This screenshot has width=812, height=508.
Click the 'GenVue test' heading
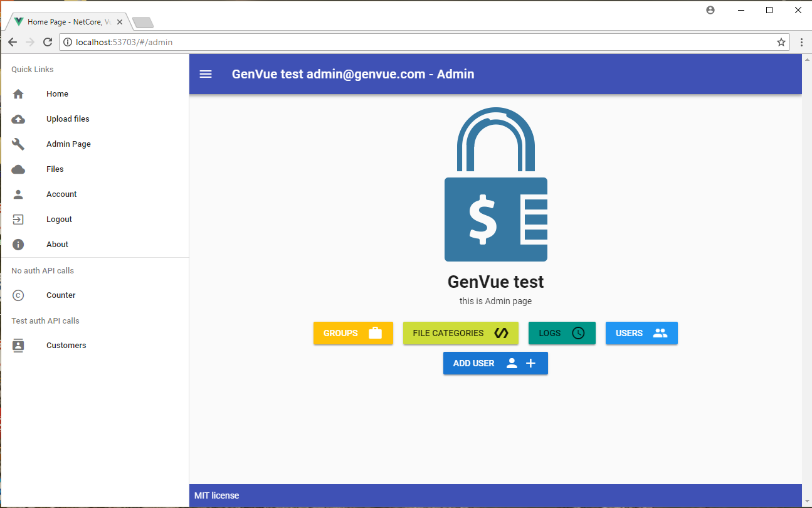[496, 282]
